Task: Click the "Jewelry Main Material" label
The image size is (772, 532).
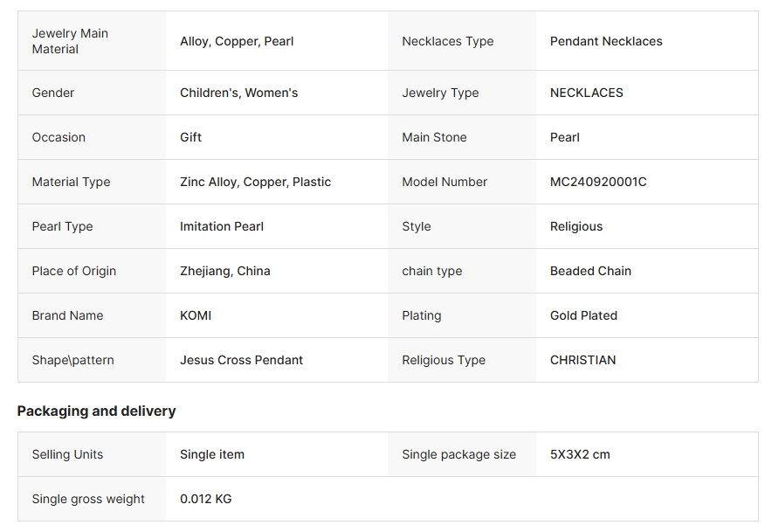Action: coord(70,41)
